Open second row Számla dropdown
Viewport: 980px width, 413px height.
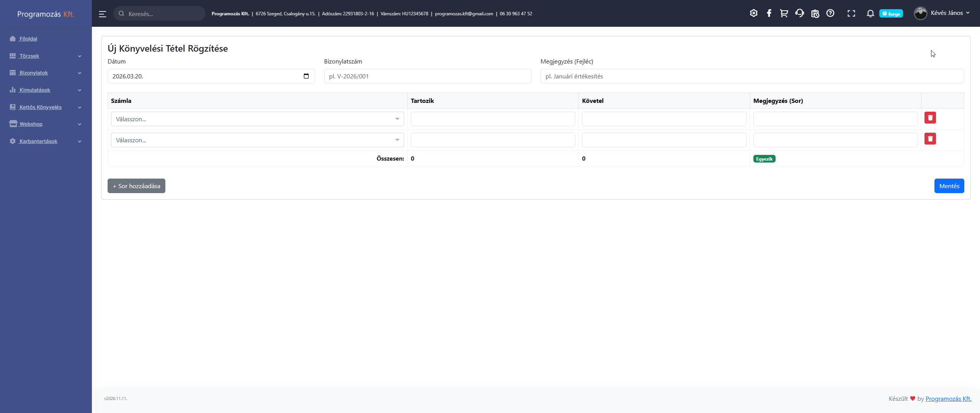257,140
